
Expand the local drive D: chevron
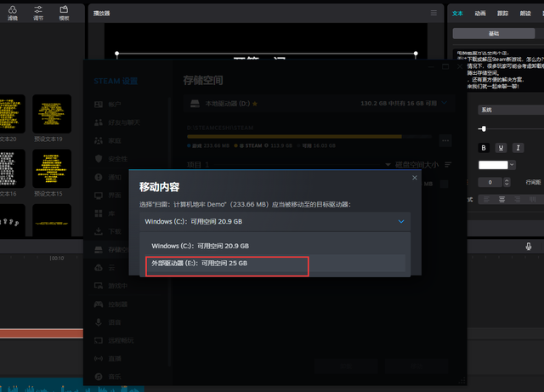tap(444, 103)
